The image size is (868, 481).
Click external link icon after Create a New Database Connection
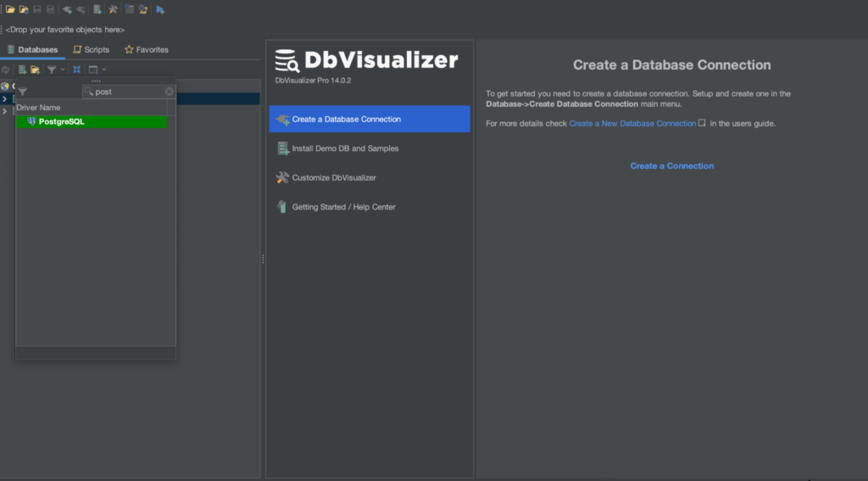click(702, 123)
